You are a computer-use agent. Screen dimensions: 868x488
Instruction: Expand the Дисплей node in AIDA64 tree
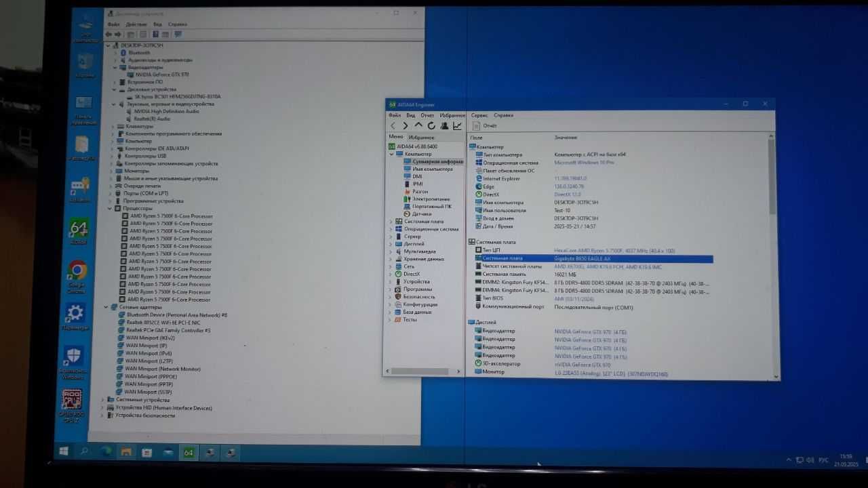391,244
